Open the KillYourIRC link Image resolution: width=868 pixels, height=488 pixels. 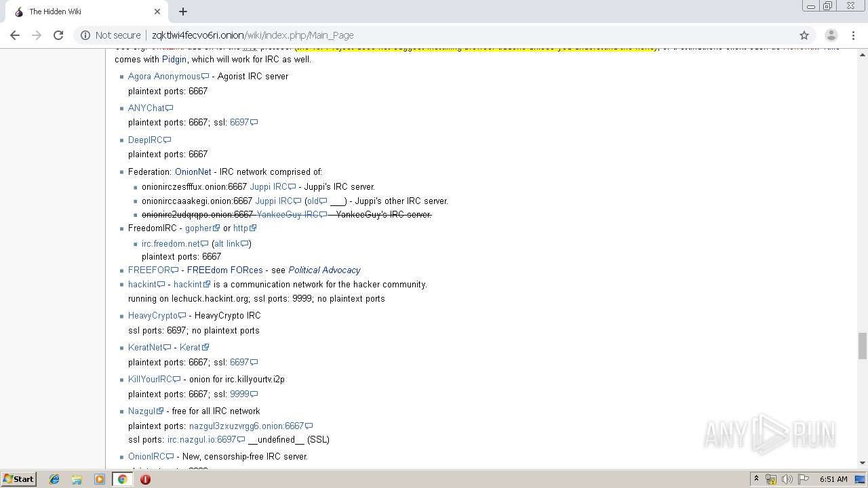pyautogui.click(x=154, y=380)
